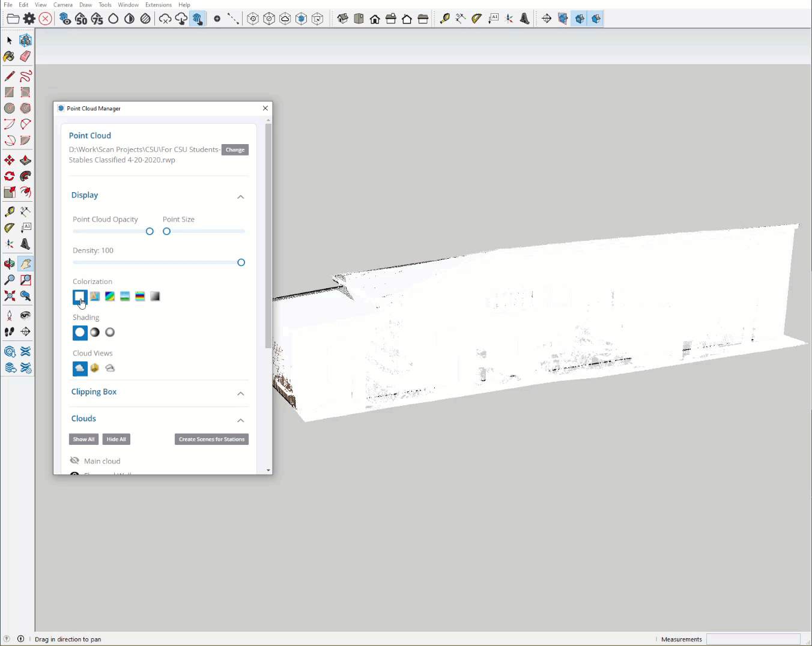Click the top toolbar Tape Measure icon

click(x=444, y=19)
